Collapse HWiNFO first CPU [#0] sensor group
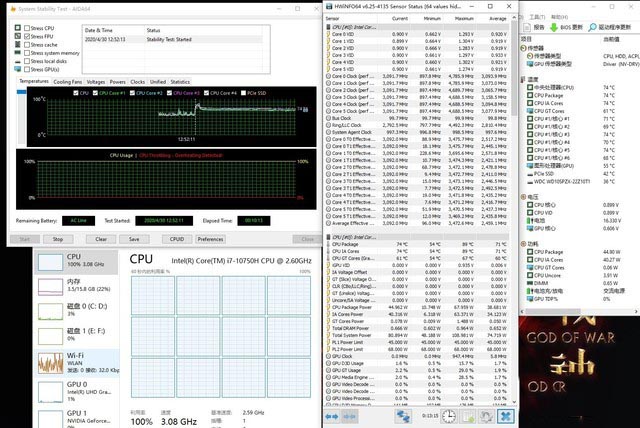 pos(329,27)
